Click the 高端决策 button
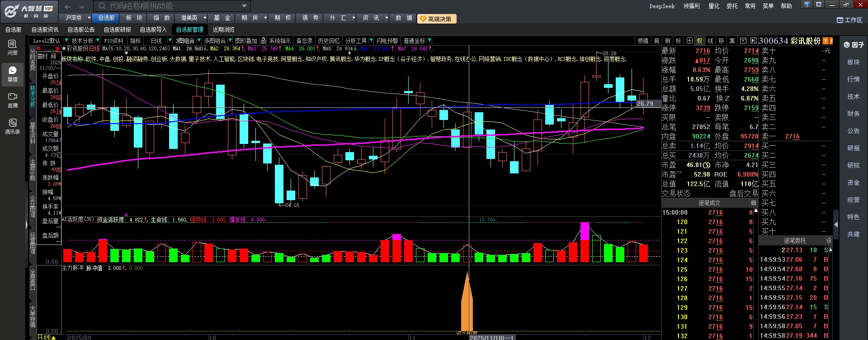This screenshot has width=868, height=340. point(436,19)
